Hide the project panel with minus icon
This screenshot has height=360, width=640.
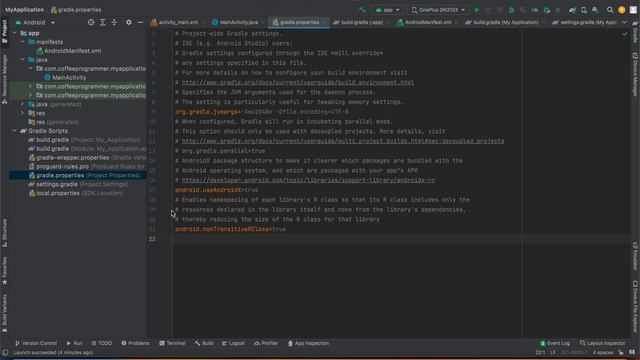point(140,22)
